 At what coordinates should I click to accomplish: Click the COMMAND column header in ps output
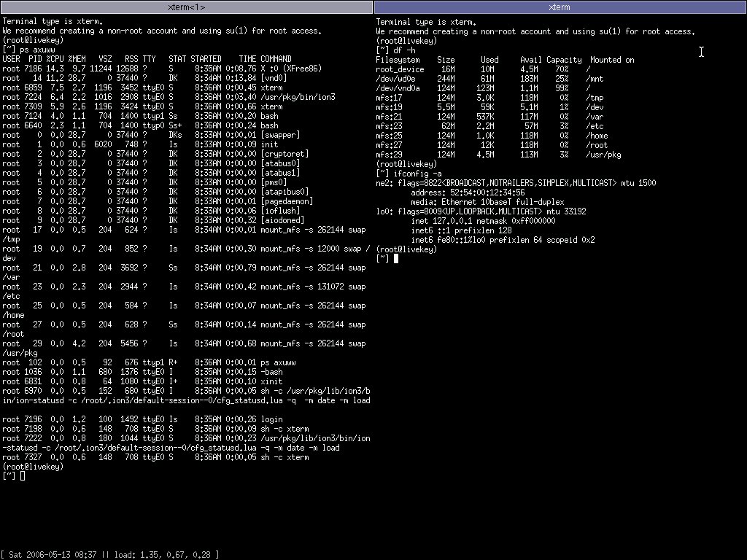tap(276, 59)
